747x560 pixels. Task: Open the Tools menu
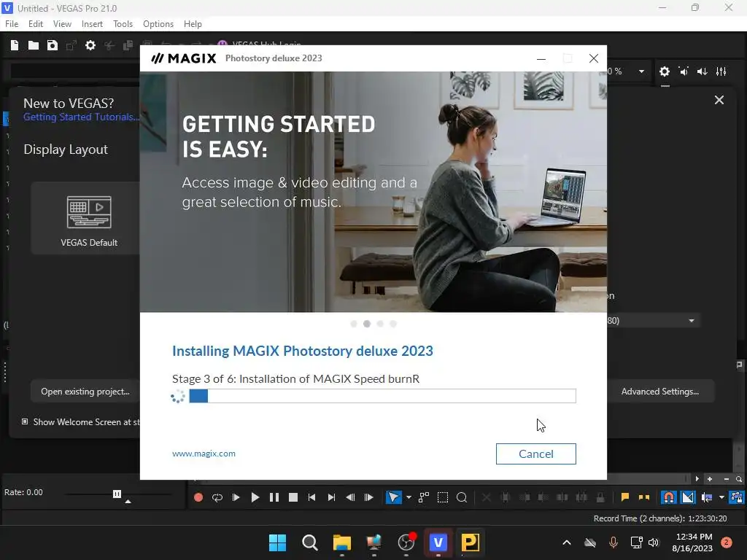[123, 24]
